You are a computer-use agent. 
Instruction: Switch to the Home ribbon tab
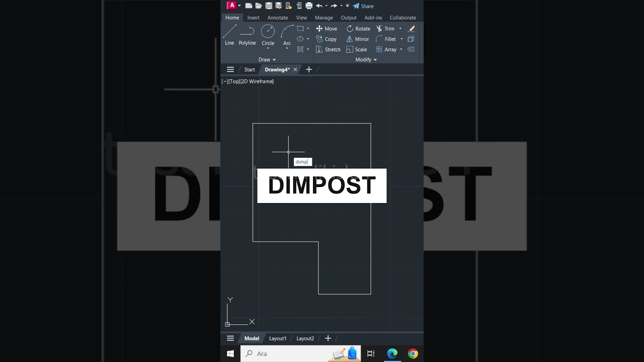click(x=232, y=18)
